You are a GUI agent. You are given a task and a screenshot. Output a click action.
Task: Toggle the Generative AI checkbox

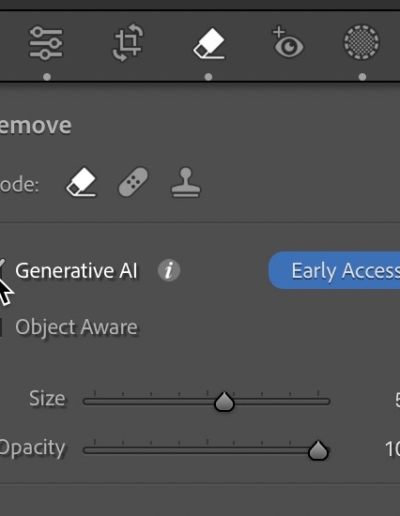pos(2,269)
